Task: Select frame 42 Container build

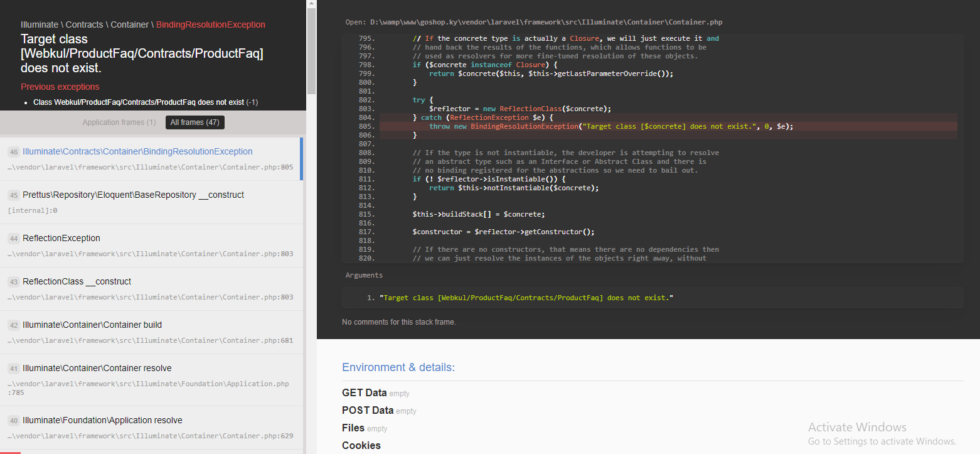Action: click(152, 332)
